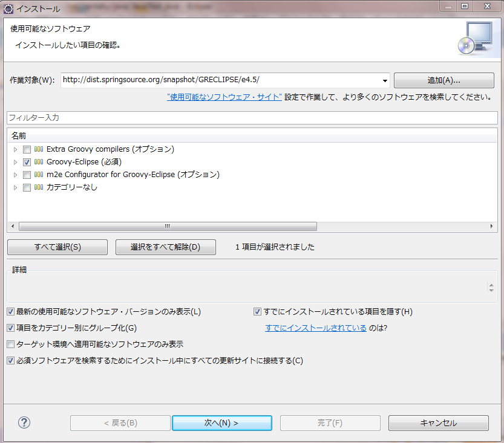The width and height of the screenshot is (504, 443).
Task: Maximize the インストール dialog window
Action: 465,6
